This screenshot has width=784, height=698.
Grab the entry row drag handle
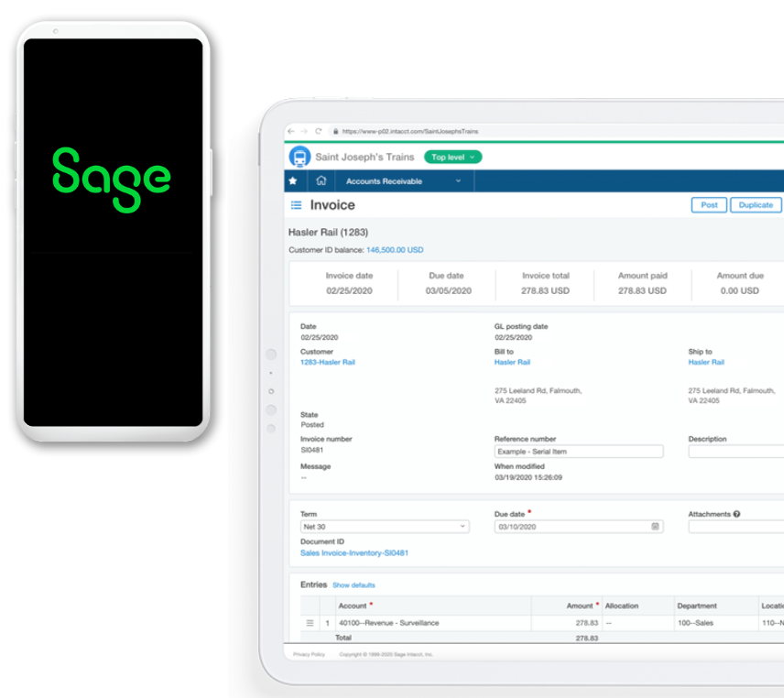309,623
